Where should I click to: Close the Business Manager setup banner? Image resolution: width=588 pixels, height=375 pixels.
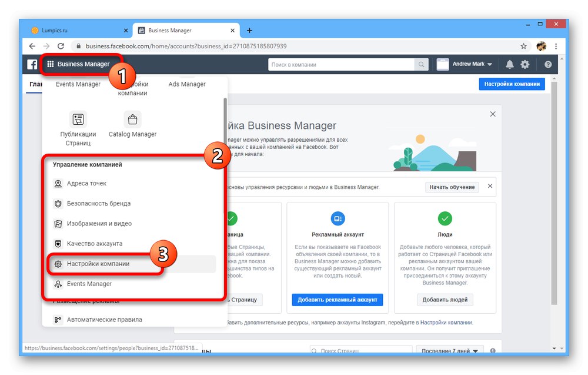(493, 114)
